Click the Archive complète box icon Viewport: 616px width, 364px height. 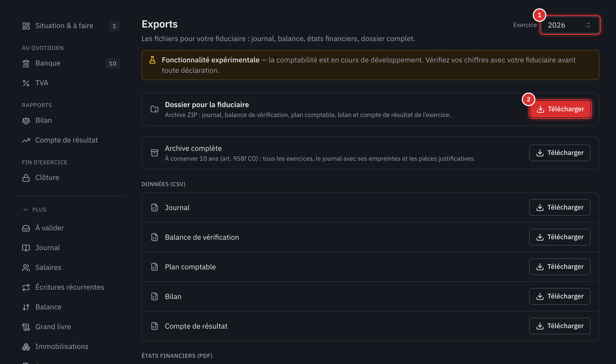(x=155, y=153)
